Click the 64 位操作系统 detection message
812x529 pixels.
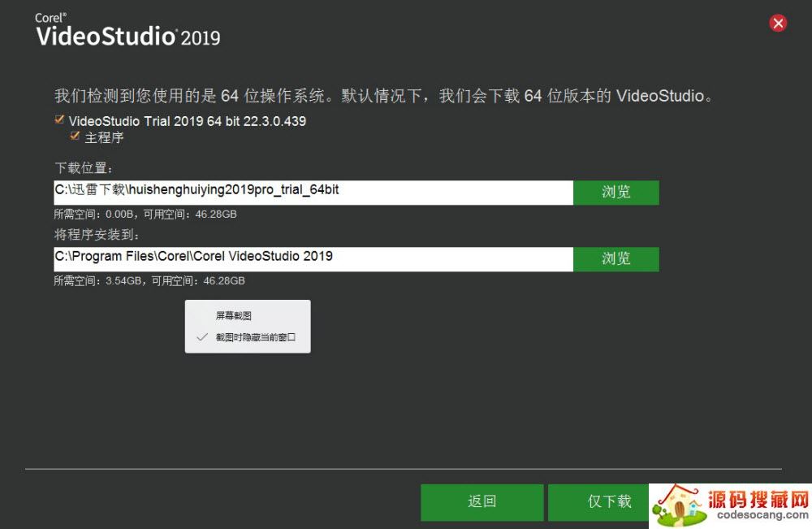383,96
